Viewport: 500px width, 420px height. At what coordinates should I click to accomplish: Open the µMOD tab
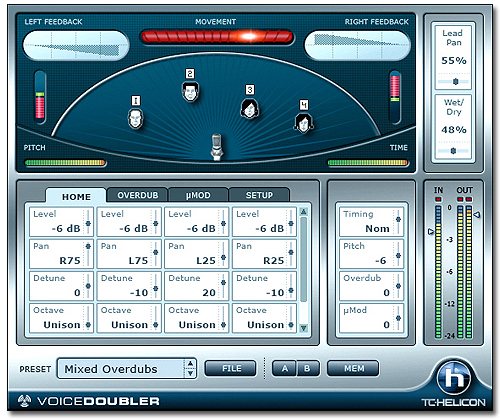tap(198, 195)
